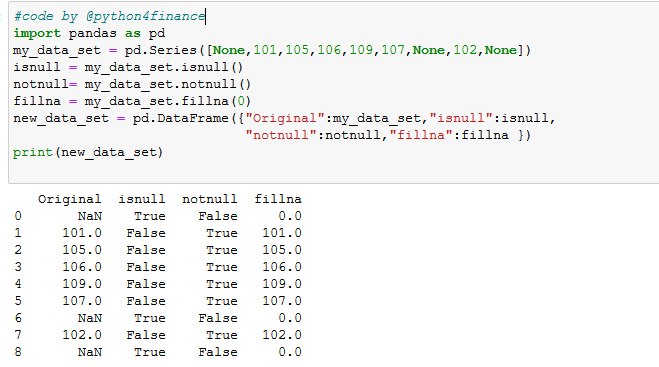Click the isnull() method call

[212, 67]
